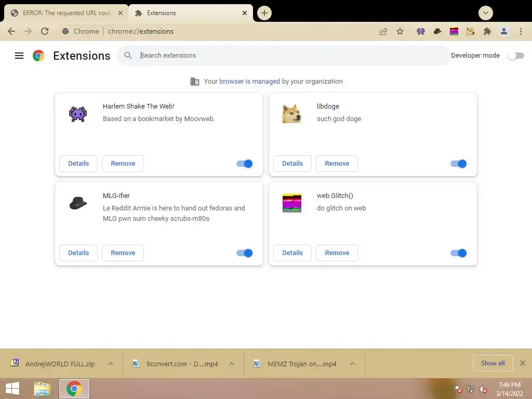Click the forward navigation arrow

click(28, 31)
